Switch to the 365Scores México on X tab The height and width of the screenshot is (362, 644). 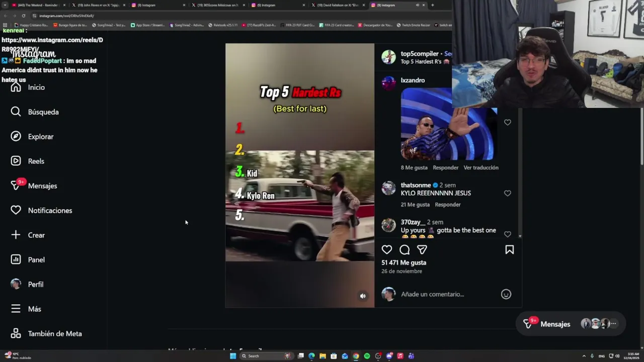pyautogui.click(x=218, y=5)
